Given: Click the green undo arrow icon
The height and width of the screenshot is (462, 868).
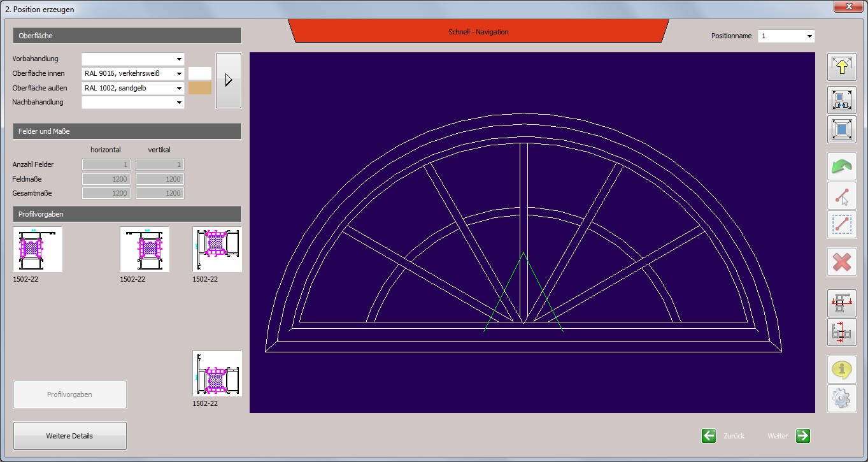Looking at the screenshot, I should 841,167.
